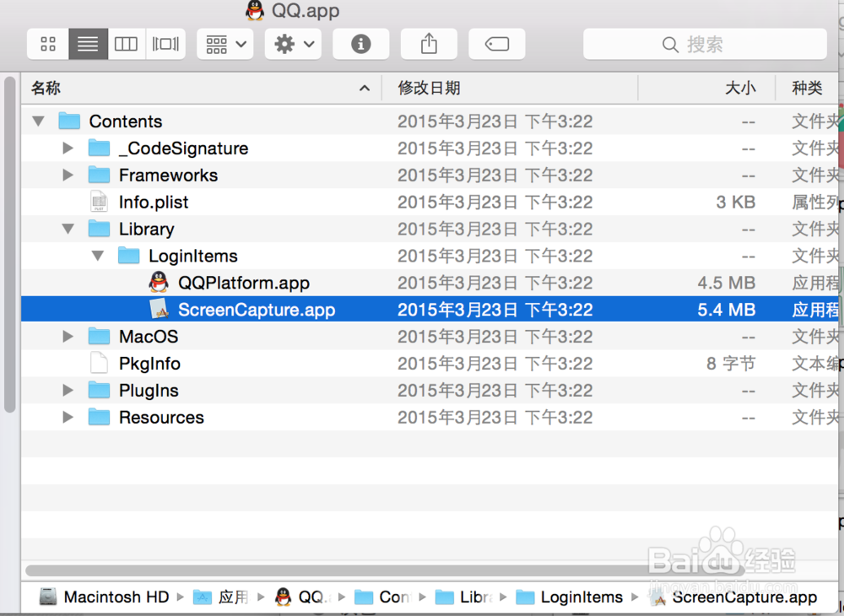Open the gear action menu
This screenshot has width=844, height=616.
pos(293,44)
